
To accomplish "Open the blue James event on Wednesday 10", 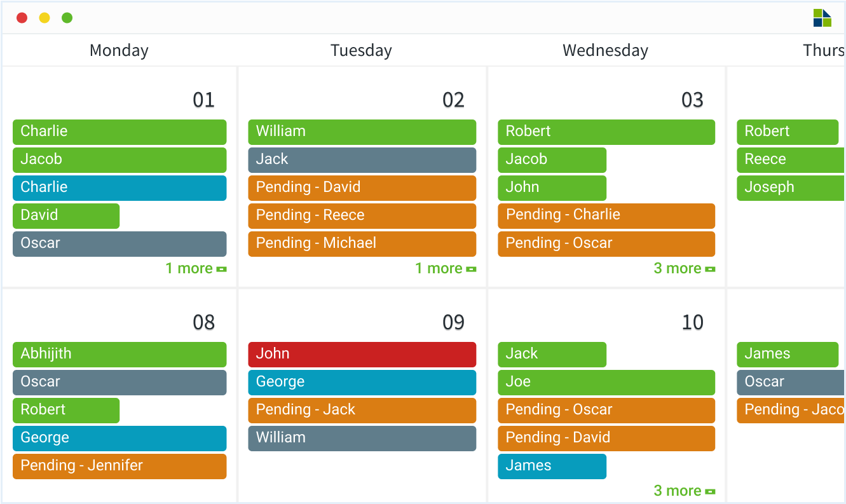I will click(552, 467).
